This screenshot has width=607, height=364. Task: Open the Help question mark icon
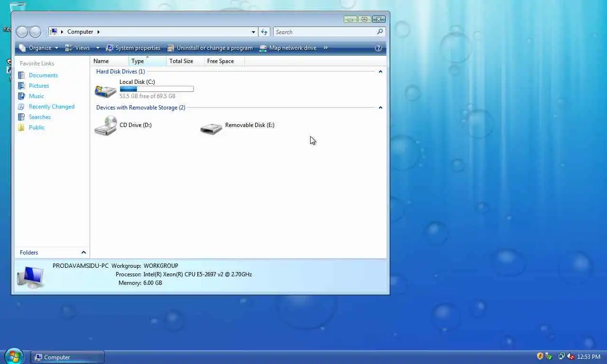pos(378,48)
